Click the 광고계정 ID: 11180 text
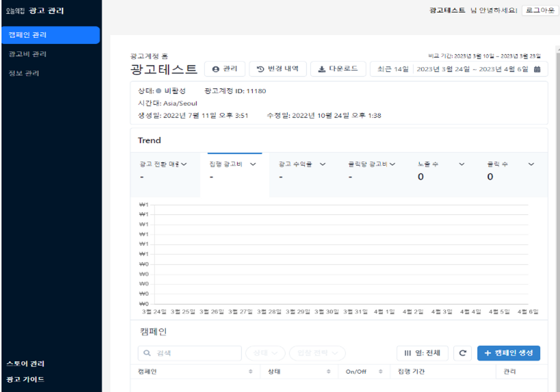Screen dimensions: 560x392 (235, 91)
